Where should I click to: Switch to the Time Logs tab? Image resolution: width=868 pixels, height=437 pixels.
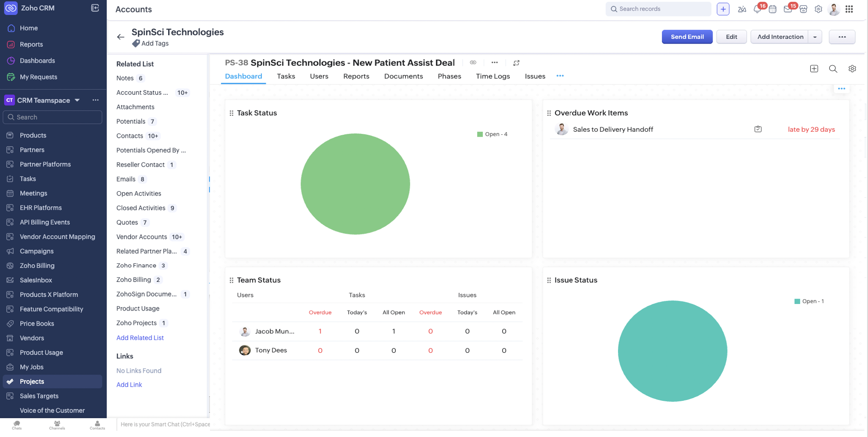pos(493,76)
